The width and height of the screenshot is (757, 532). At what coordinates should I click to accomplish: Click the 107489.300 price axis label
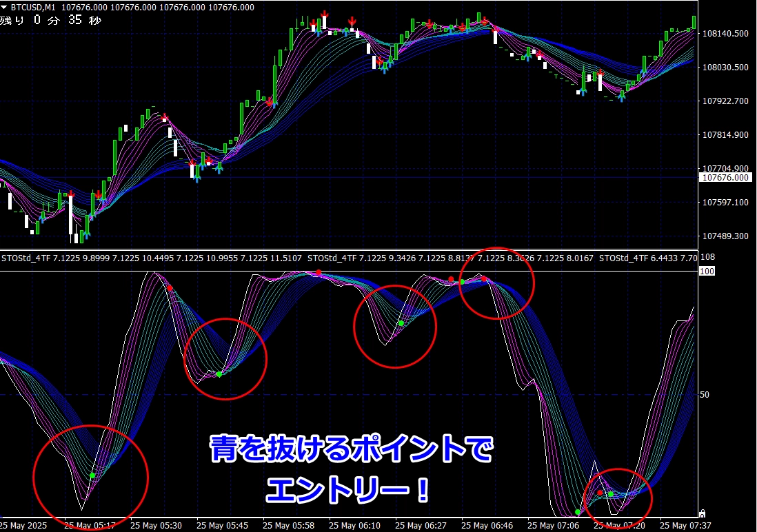pyautogui.click(x=725, y=236)
